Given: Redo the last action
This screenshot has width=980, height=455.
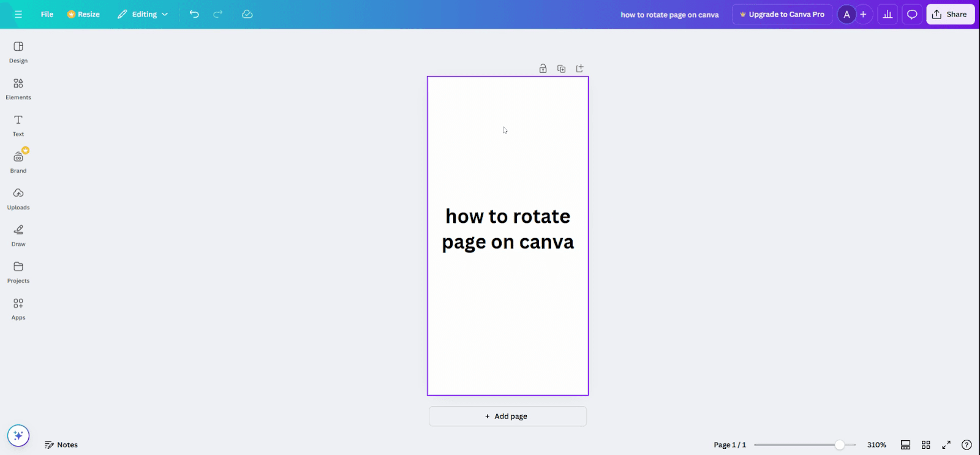Looking at the screenshot, I should [x=217, y=14].
